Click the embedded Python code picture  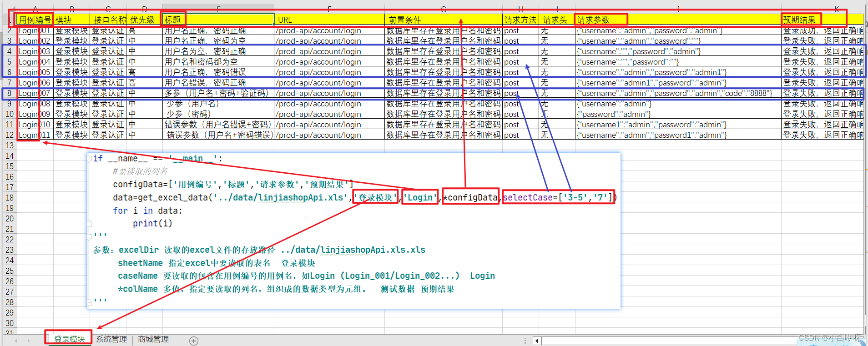coord(353,231)
